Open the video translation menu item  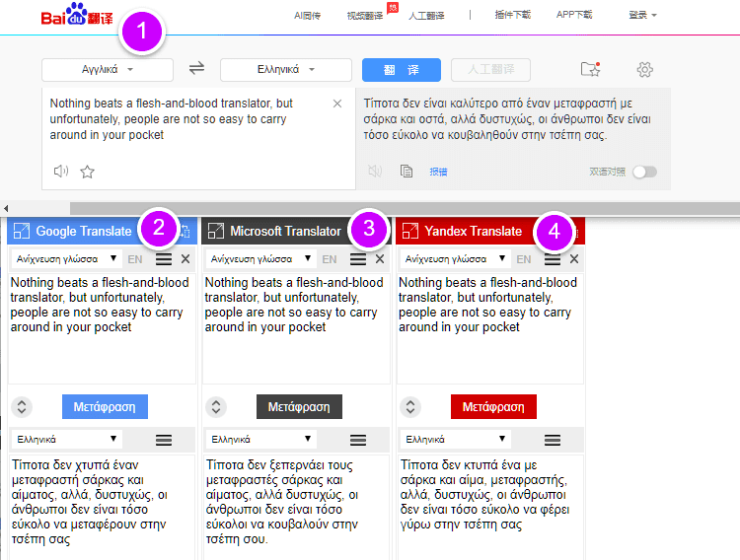point(365,16)
